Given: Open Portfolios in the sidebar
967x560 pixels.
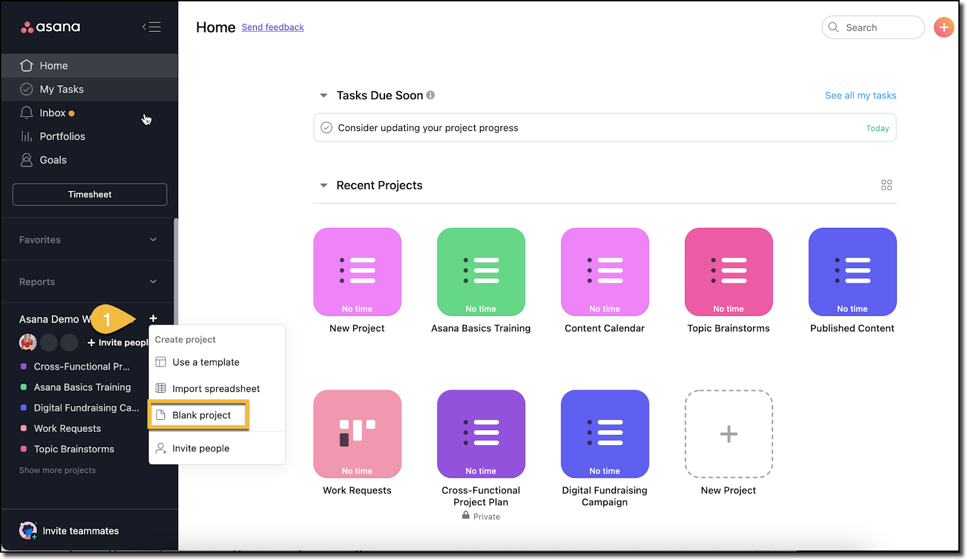Looking at the screenshot, I should tap(89, 137).
